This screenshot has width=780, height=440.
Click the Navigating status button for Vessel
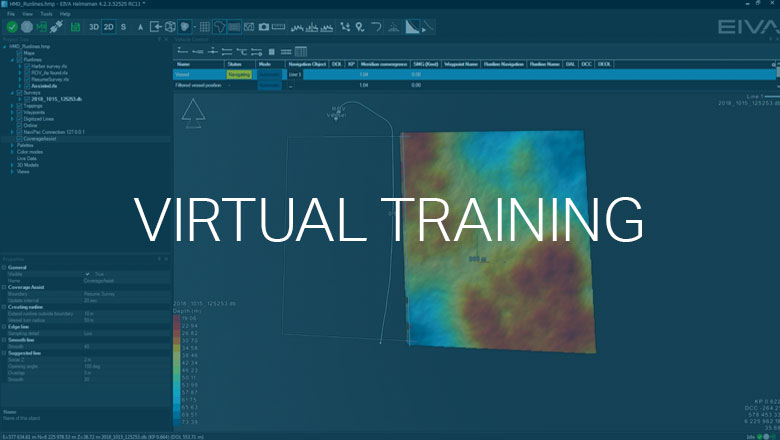[240, 74]
